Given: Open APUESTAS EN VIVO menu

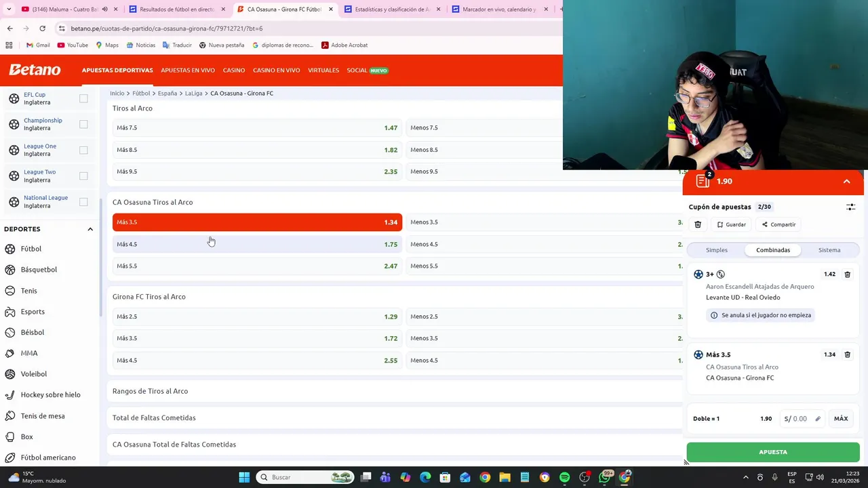Looking at the screenshot, I should 188,70.
